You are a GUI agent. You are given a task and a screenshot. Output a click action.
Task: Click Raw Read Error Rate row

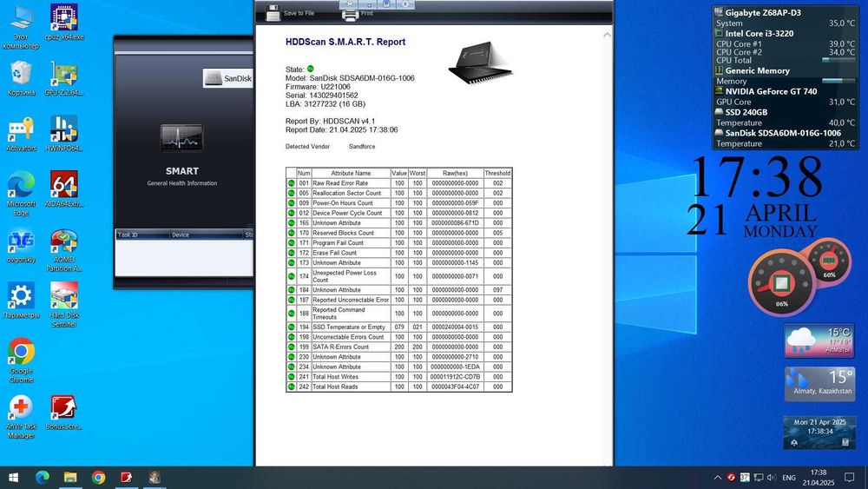(399, 183)
